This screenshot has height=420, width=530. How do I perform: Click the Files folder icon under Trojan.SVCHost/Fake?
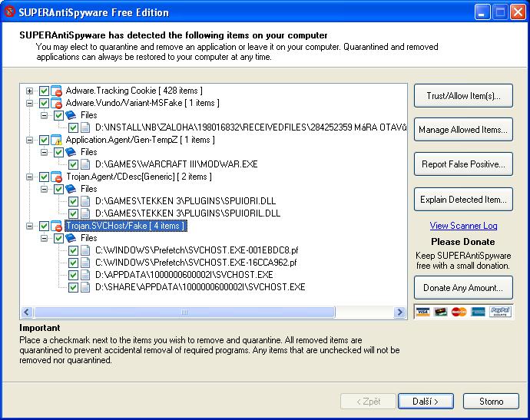tap(71, 238)
